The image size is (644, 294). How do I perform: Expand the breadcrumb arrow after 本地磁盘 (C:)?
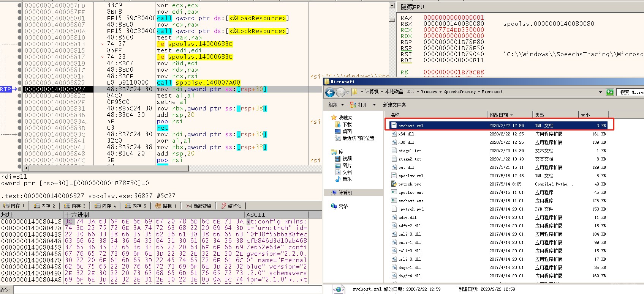pyautogui.click(x=418, y=92)
